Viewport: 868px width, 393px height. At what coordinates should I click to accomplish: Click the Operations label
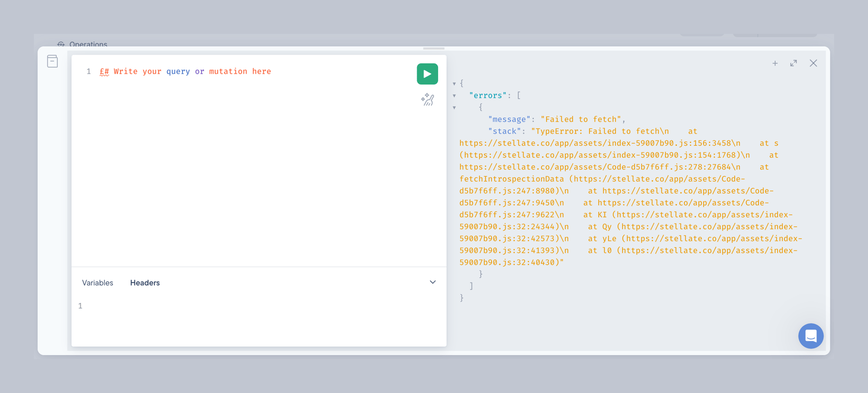pos(88,45)
